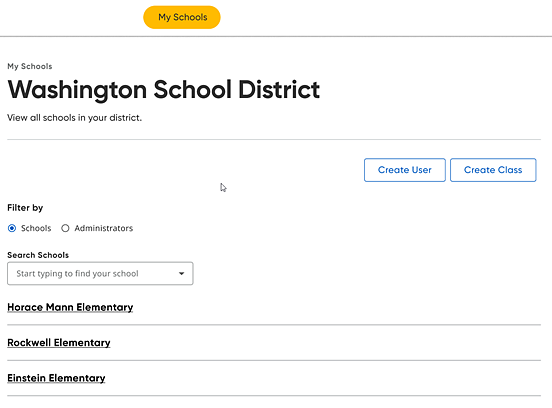Image resolution: width=552 pixels, height=408 pixels.
Task: Click the Create User button
Action: pos(404,170)
